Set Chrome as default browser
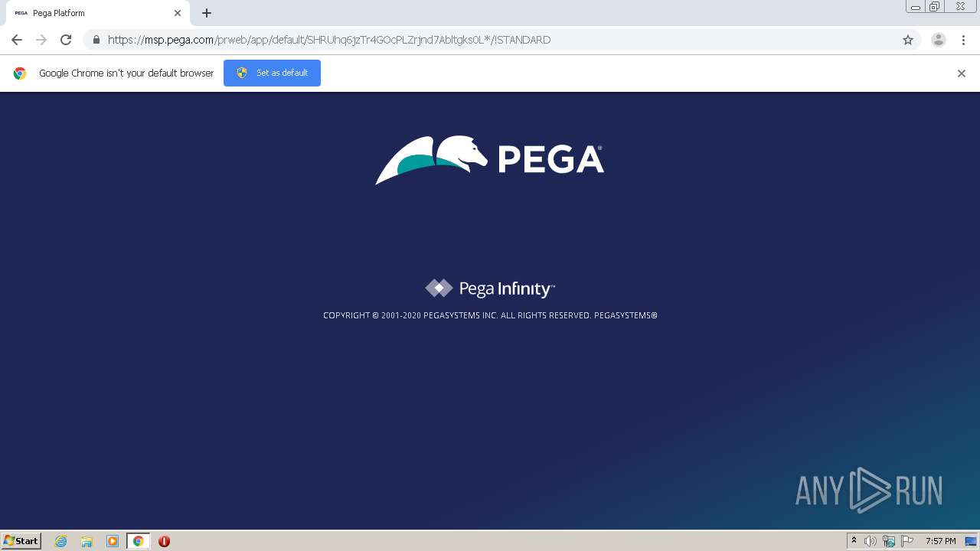This screenshot has height=551, width=980. (272, 73)
